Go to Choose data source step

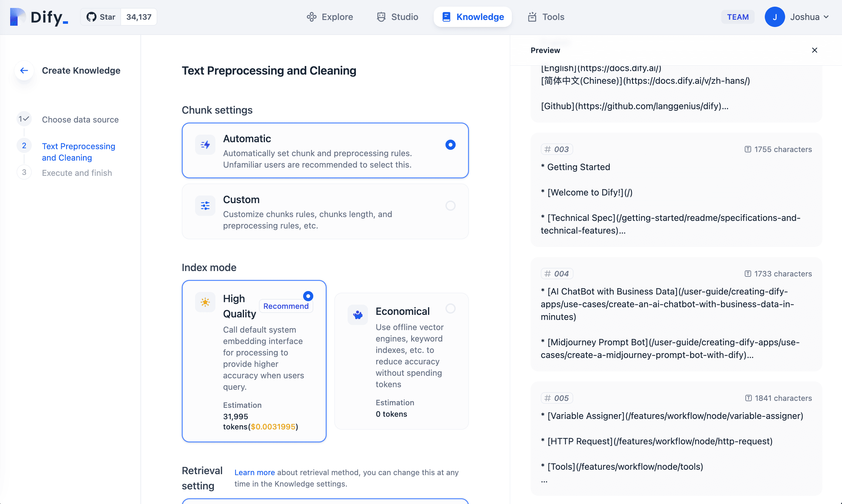(x=80, y=120)
